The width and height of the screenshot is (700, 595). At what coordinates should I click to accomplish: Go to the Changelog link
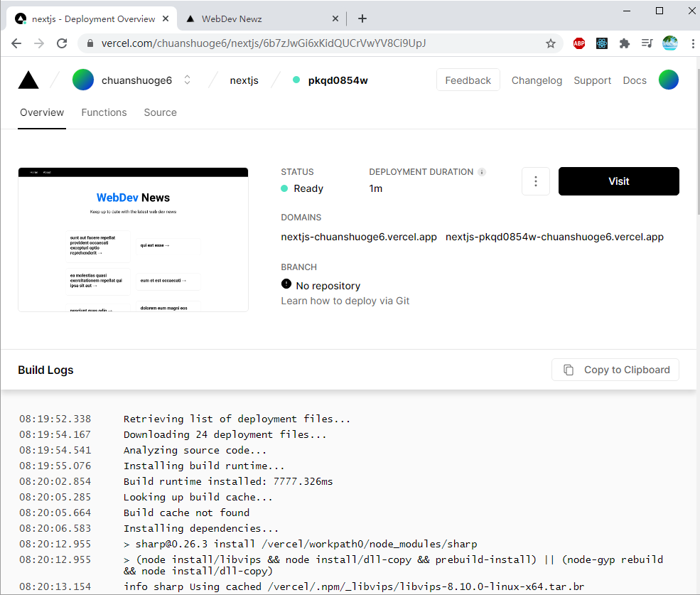pos(537,80)
